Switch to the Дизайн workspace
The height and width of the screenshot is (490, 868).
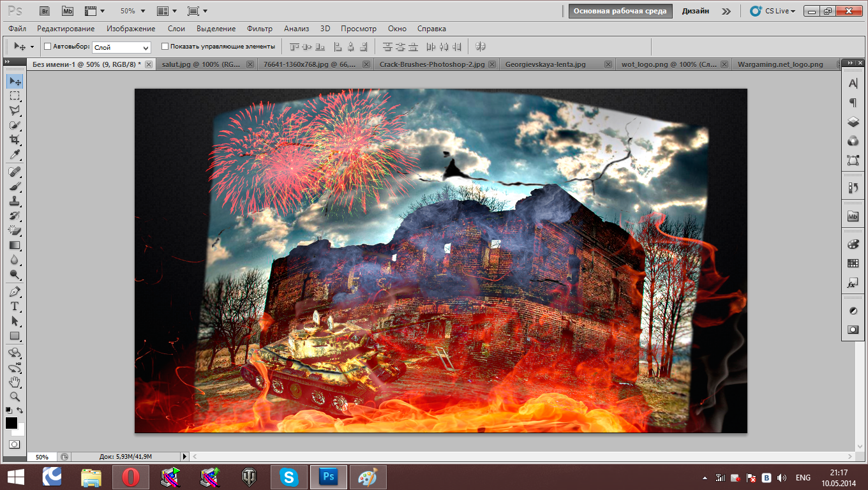(x=696, y=11)
